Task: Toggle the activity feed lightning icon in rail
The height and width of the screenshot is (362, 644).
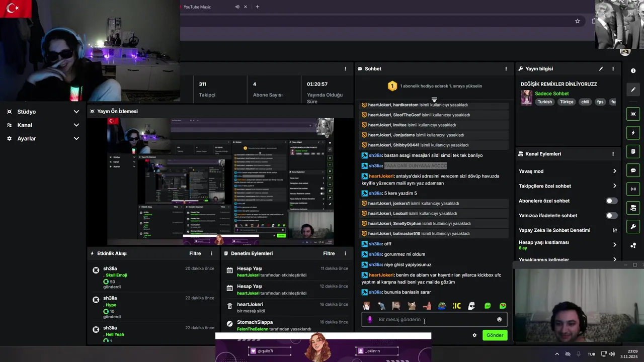Action: coord(633,133)
